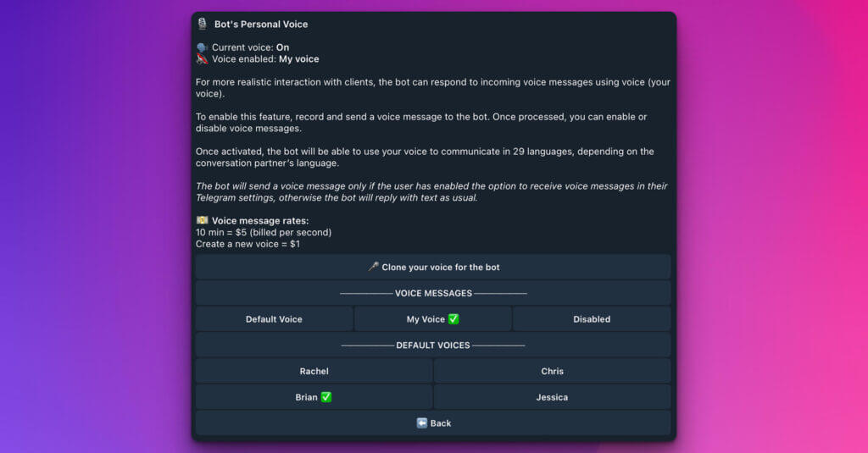Choose Rachel as the default voice

click(x=314, y=371)
